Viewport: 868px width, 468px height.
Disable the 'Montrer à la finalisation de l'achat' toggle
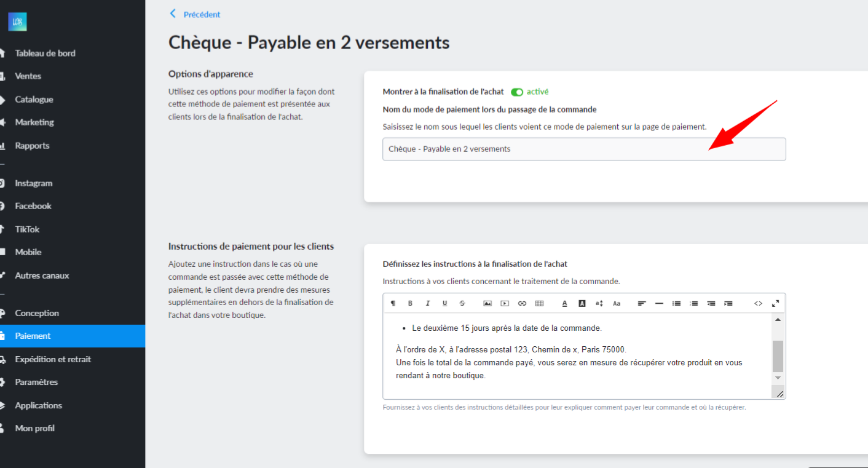point(517,92)
